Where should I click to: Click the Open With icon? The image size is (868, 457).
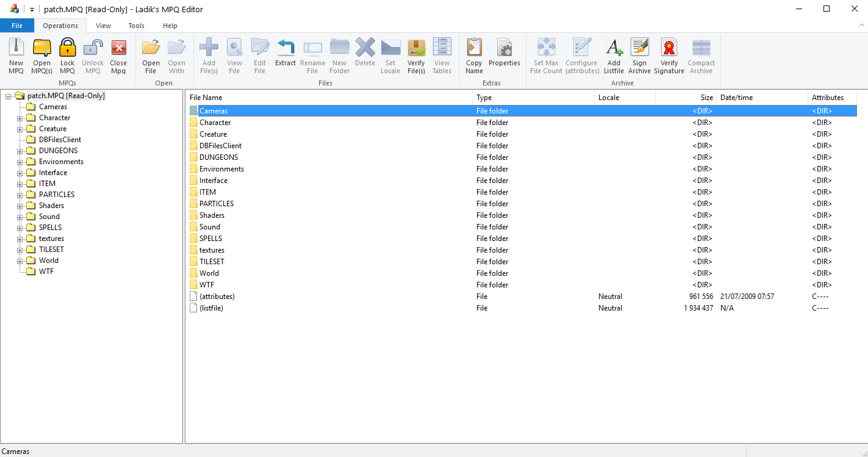click(x=176, y=48)
